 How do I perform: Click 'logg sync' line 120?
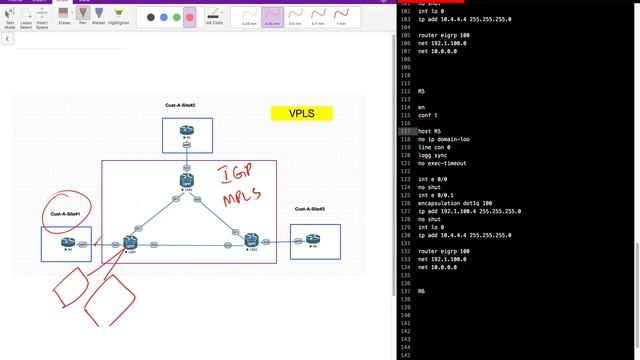click(x=433, y=156)
